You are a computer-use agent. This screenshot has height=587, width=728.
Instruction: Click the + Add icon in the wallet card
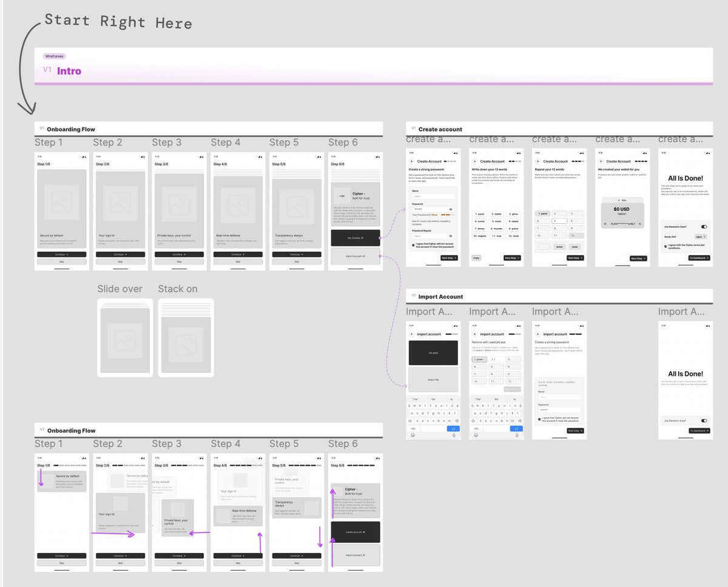(619, 200)
